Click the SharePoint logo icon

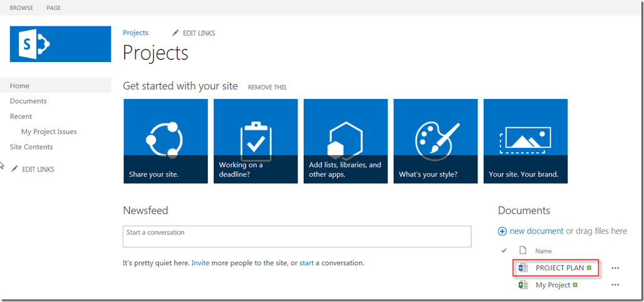[60, 44]
